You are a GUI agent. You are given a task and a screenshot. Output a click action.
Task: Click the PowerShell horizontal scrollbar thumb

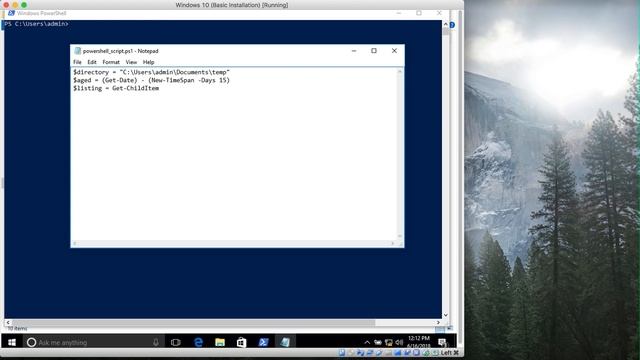(x=194, y=322)
